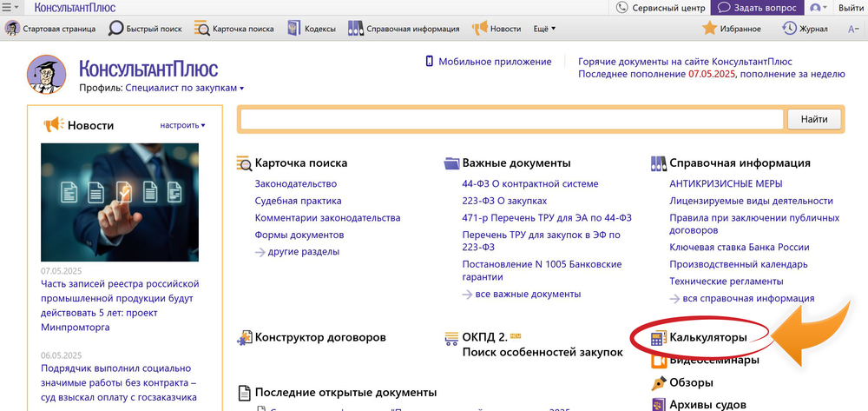Open the Карточка поиска section heading
868x411 pixels.
(301, 162)
